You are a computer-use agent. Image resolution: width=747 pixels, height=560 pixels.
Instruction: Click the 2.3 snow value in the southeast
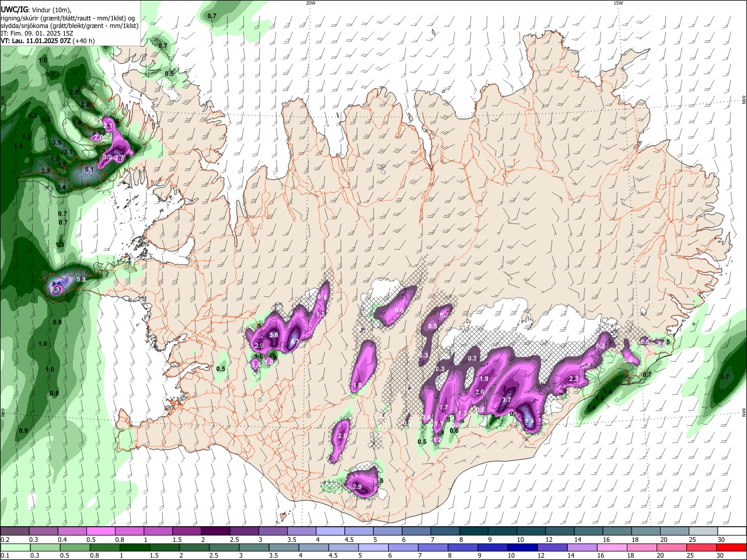(x=573, y=379)
